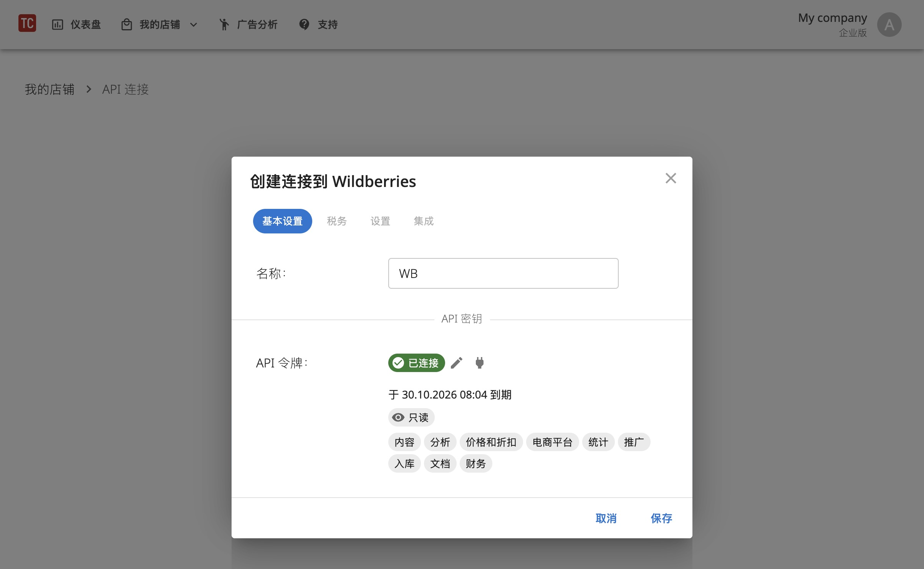Click the expiry date text 30.10.2026 08:04
This screenshot has width=924, height=569.
(x=444, y=395)
